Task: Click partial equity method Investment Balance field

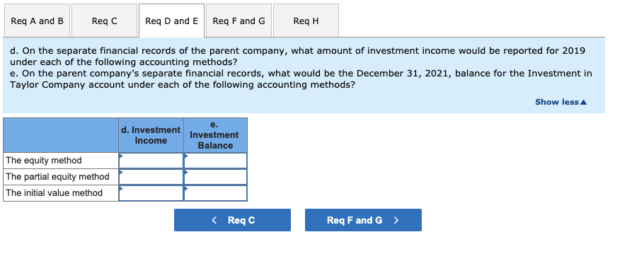Action: click(215, 177)
